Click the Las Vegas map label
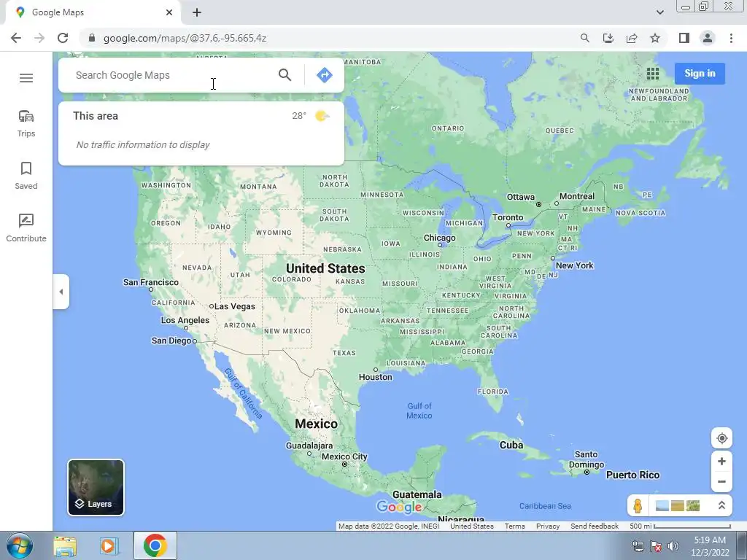Viewport: 747px width, 560px height. pos(234,306)
